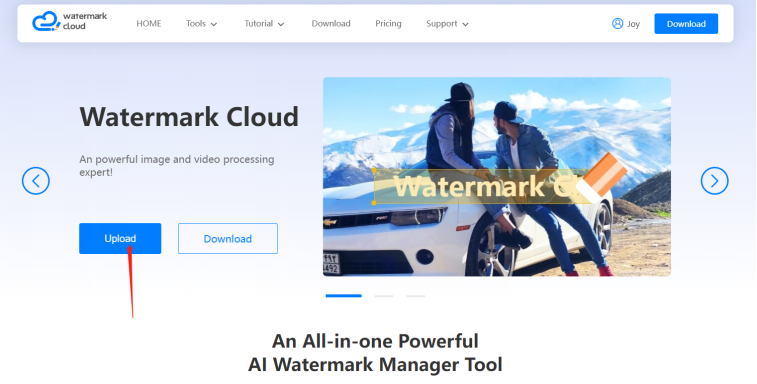The height and width of the screenshot is (384, 757).
Task: Click the eraser icon on hero image
Action: point(603,177)
